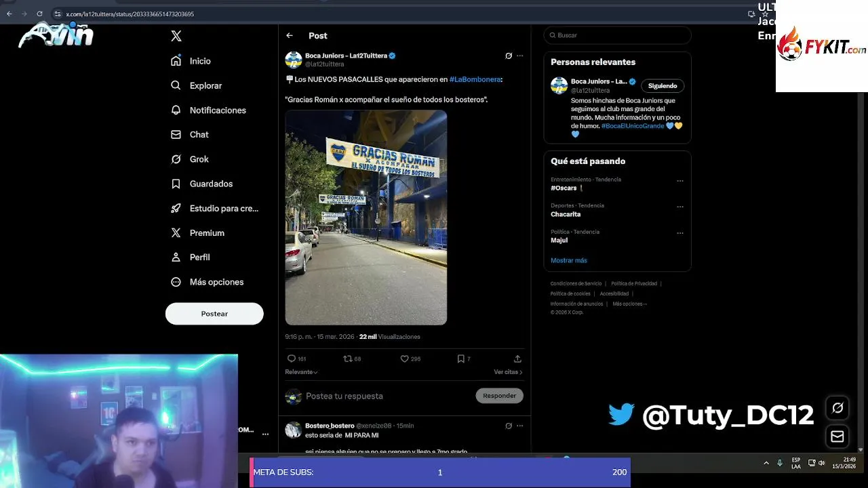Click the share icon on the post
The height and width of the screenshot is (488, 868).
(517, 359)
